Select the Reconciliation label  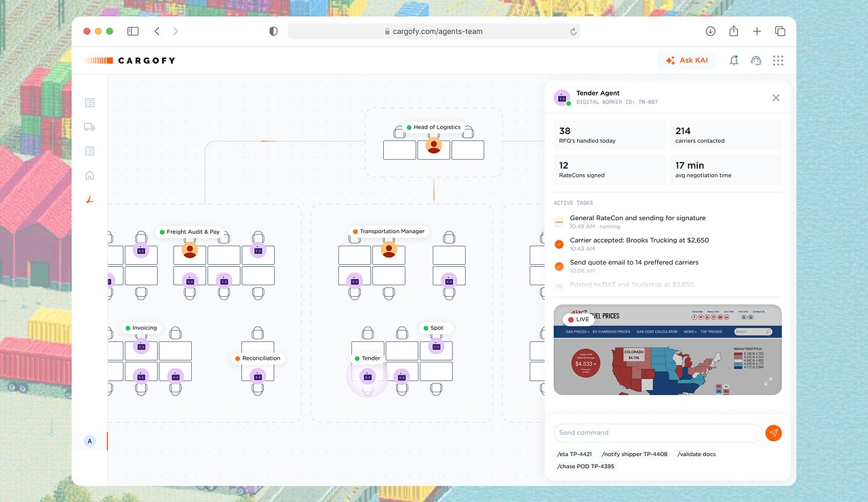coord(258,358)
